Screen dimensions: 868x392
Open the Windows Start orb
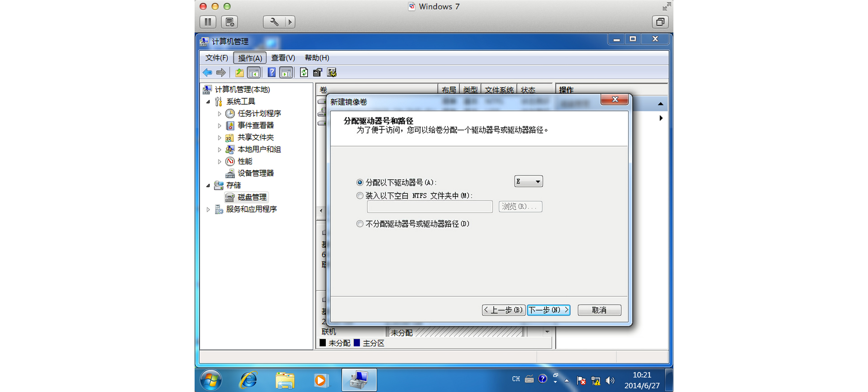tap(211, 380)
